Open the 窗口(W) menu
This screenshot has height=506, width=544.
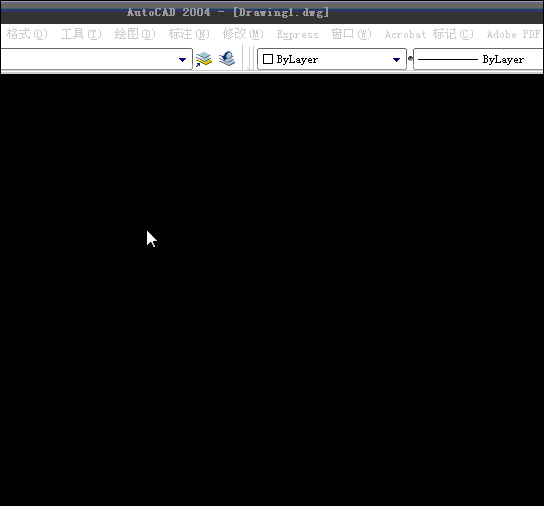click(x=351, y=34)
